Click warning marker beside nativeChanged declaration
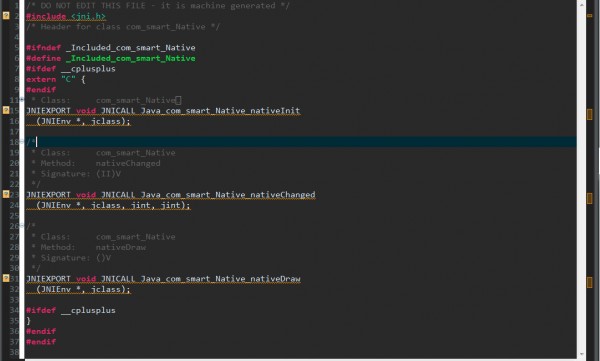600x361 pixels. (x=6, y=194)
